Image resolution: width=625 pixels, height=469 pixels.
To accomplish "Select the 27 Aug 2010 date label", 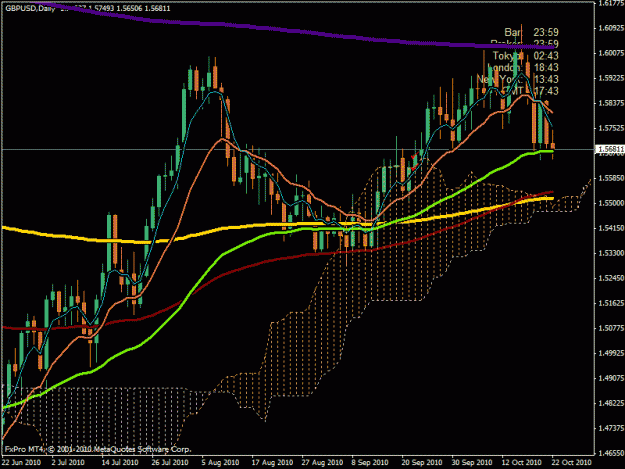I will pos(322,462).
